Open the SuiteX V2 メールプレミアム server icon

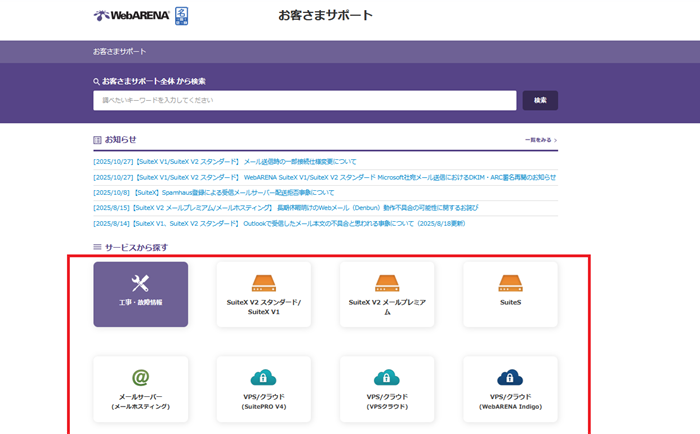tap(386, 283)
